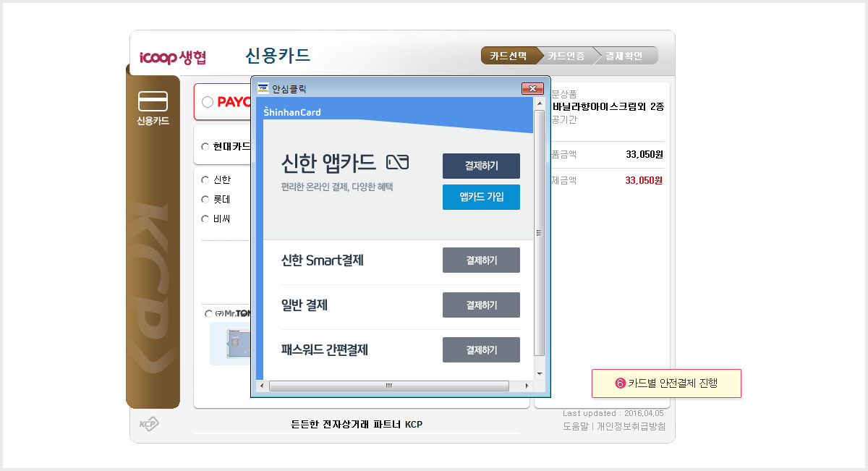This screenshot has width=868, height=471.
Task: Click 결제하기 for 패스워드 간편결제
Action: 481,349
